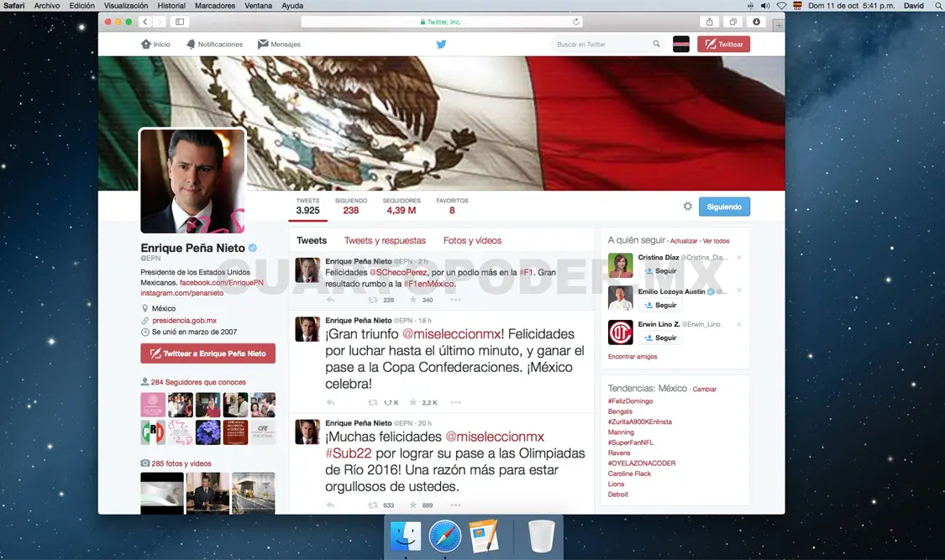This screenshot has height=560, width=945.
Task: Toggle the Siguiendo follow button
Action: pos(724,207)
